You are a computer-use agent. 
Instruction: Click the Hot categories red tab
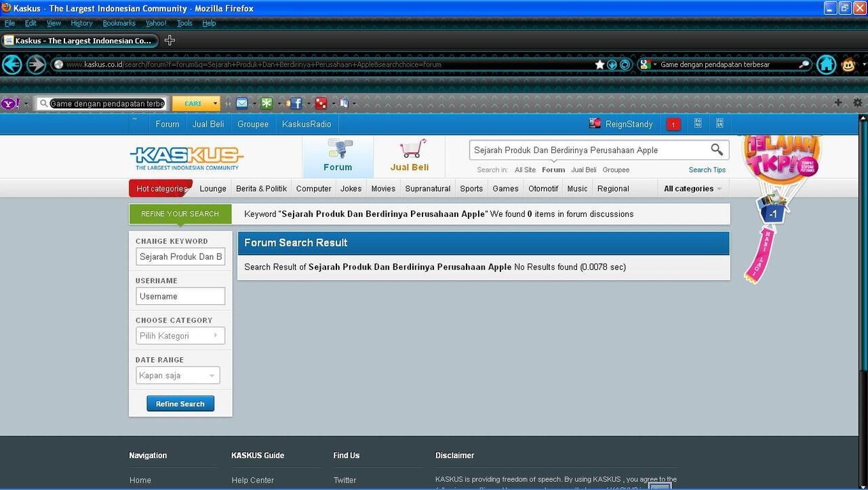tap(161, 188)
